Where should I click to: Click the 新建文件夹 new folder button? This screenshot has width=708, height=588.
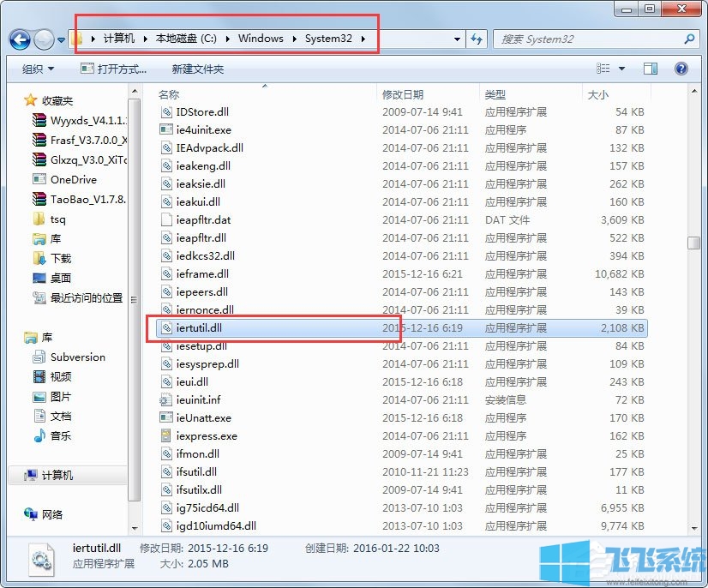pos(197,69)
